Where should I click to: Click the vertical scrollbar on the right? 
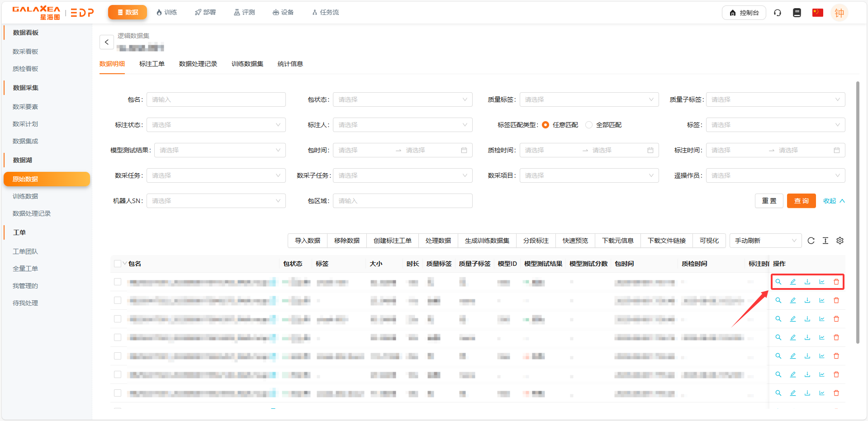(x=857, y=213)
